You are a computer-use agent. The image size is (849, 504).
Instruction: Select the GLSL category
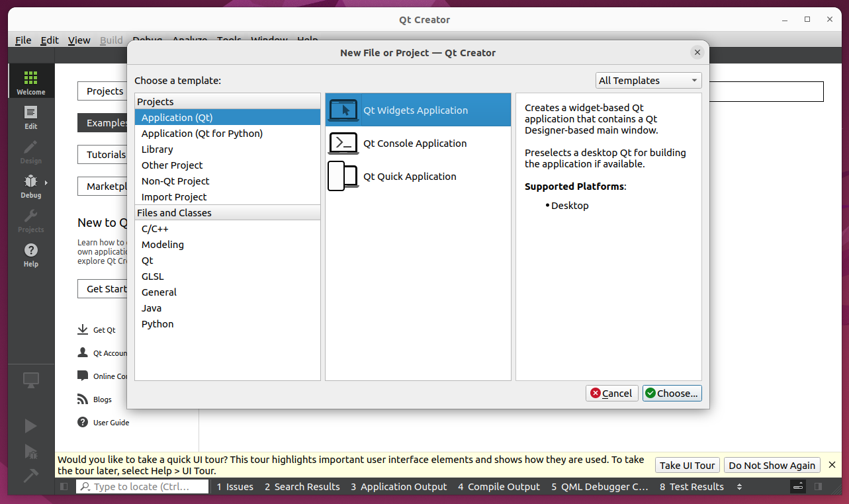[227, 276]
